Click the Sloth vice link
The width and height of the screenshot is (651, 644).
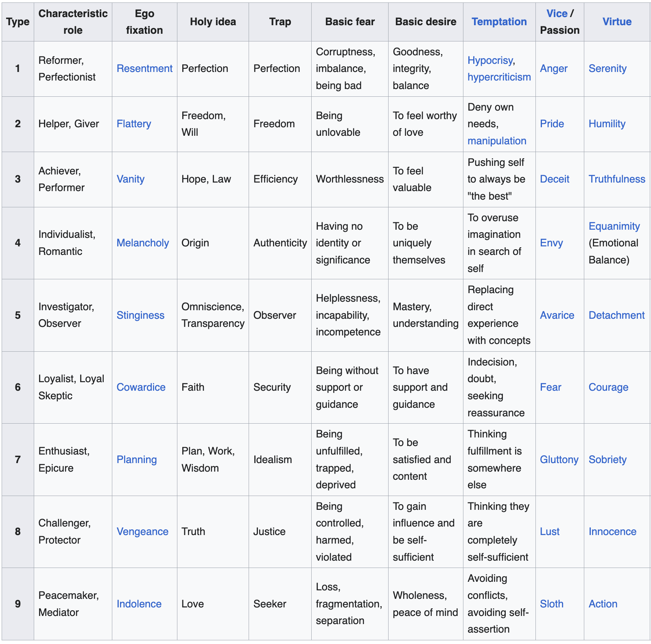point(552,604)
